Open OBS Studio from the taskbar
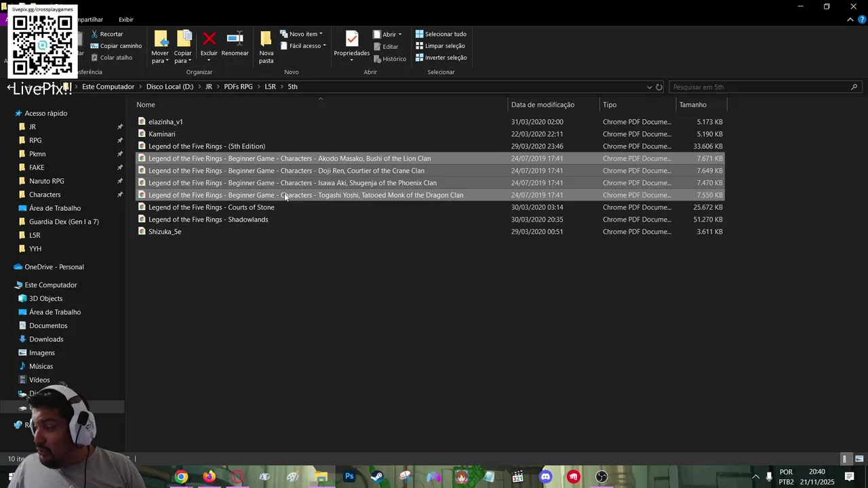Screen dimensions: 868x488 [601, 476]
